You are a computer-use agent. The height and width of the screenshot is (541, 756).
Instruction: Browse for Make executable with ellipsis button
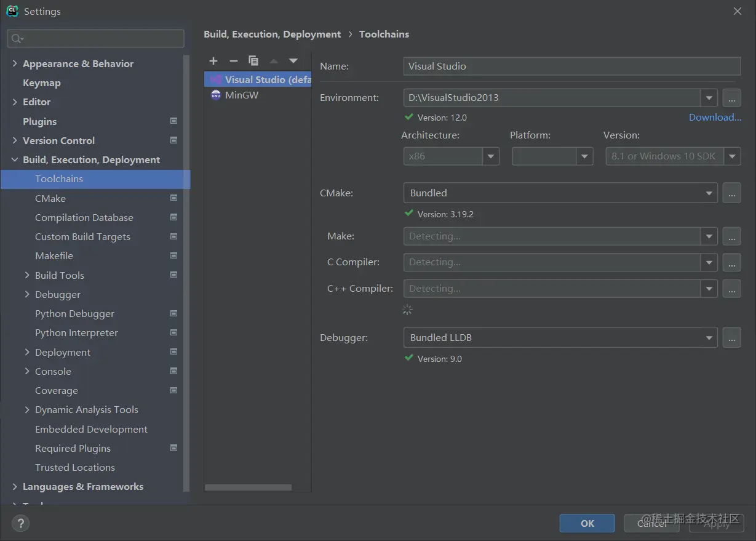[731, 236]
